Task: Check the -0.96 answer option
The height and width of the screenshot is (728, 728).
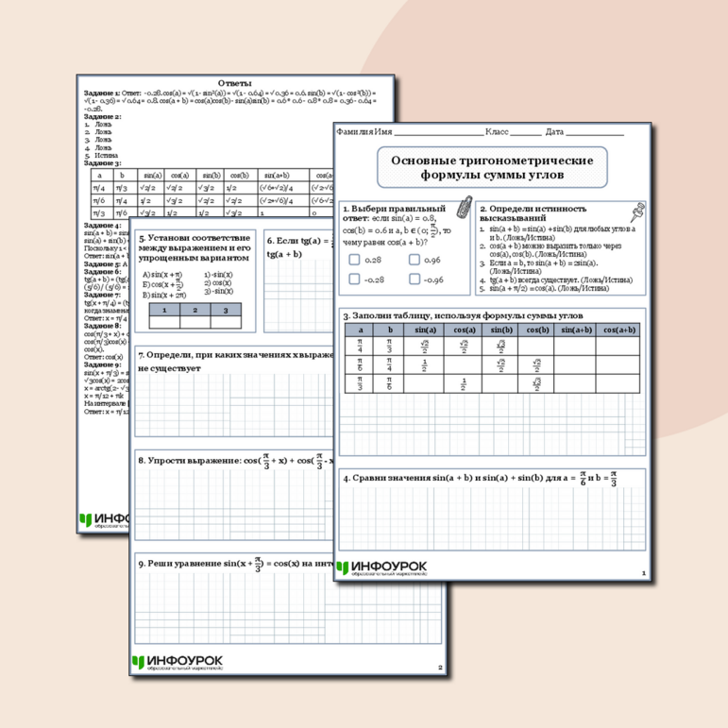Action: (x=415, y=279)
